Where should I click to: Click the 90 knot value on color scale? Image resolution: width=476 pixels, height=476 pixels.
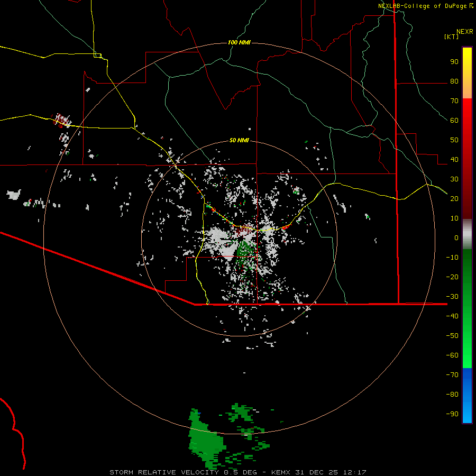point(454,62)
